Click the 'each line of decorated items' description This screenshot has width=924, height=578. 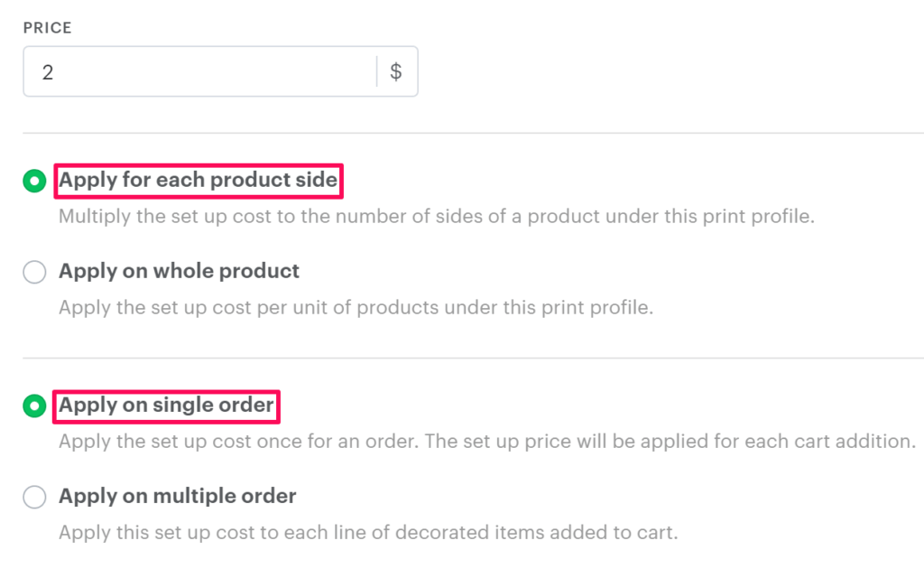coord(367,532)
